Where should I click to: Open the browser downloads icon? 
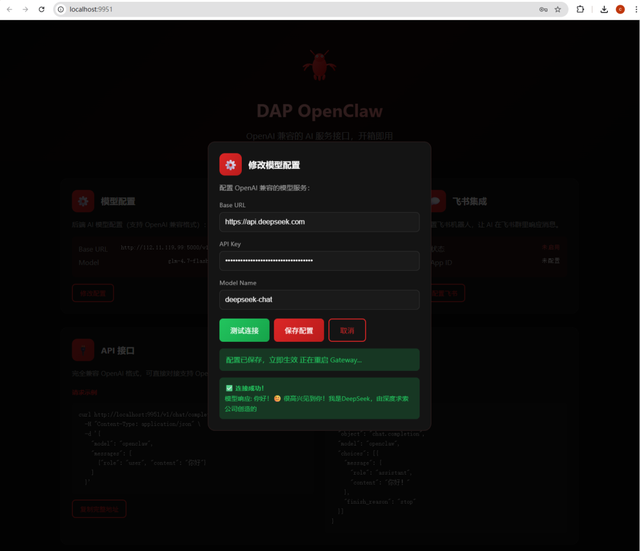604,9
